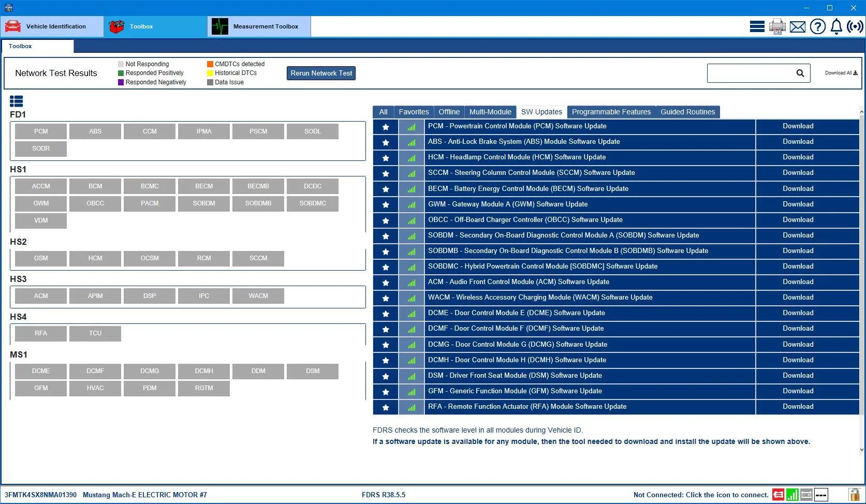Image resolution: width=866 pixels, height=504 pixels.
Task: Open the Programmable Features tab
Action: tap(611, 112)
